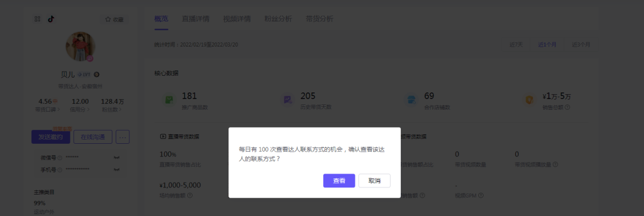
Task: Click the 销售总额 orange shield icon
Action: [530, 100]
